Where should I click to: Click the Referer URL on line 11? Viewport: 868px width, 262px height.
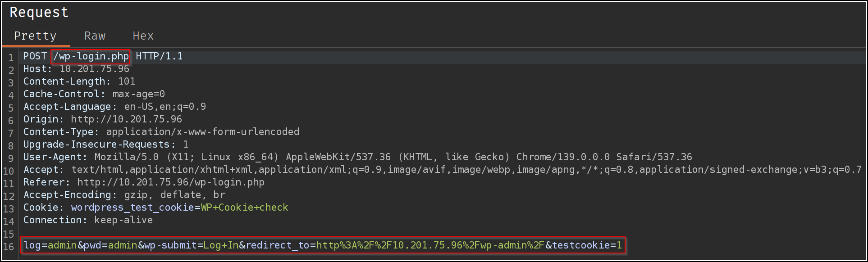[x=170, y=182]
